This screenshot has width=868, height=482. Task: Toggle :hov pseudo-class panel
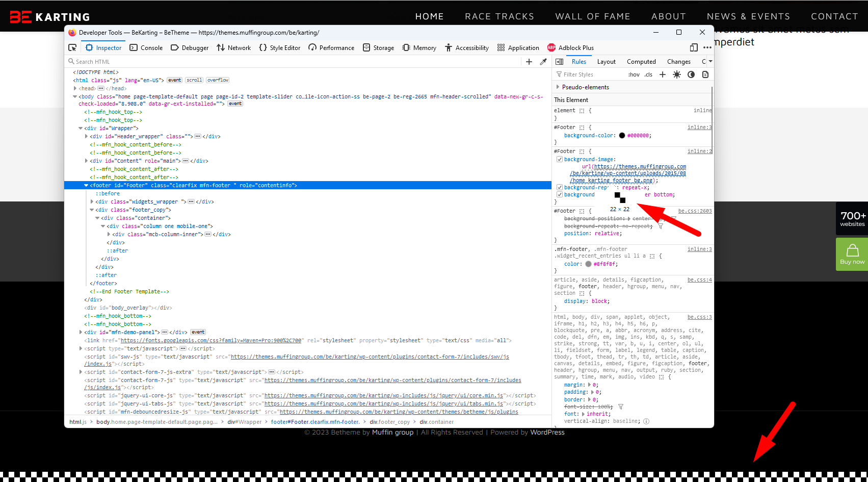pos(634,74)
